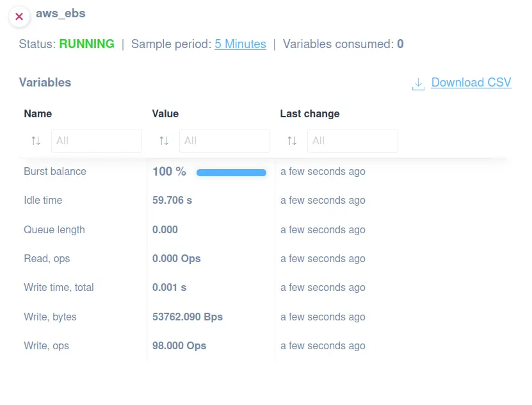This screenshot has width=532, height=405.
Task: Click the aws_ebs title
Action: coord(61,13)
